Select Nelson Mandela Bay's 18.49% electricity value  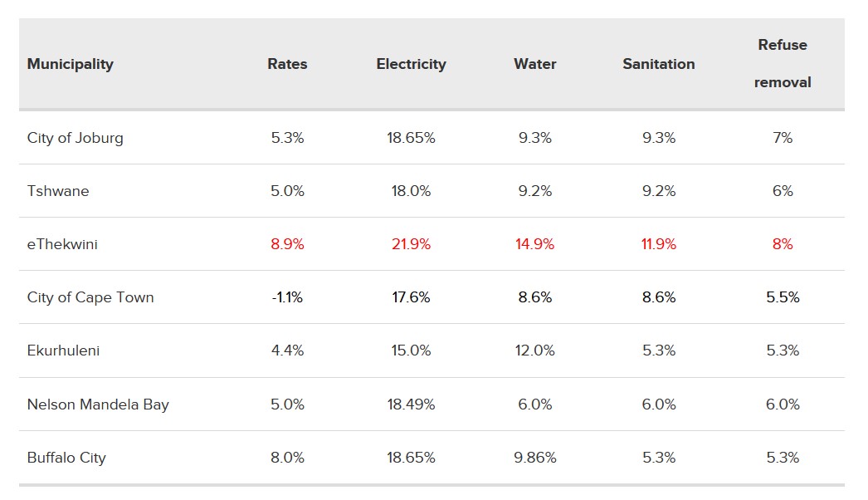pos(411,404)
